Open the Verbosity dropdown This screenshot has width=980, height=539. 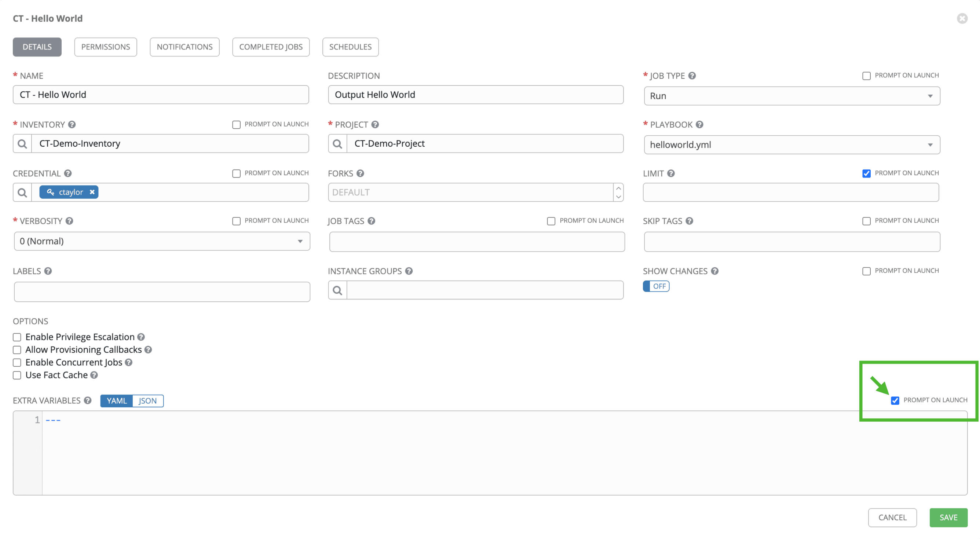tap(162, 241)
